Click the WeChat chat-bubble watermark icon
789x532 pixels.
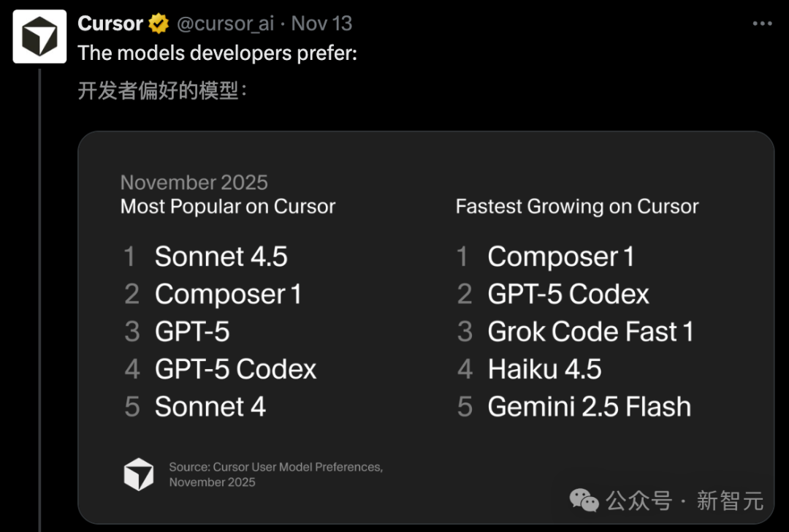584,501
